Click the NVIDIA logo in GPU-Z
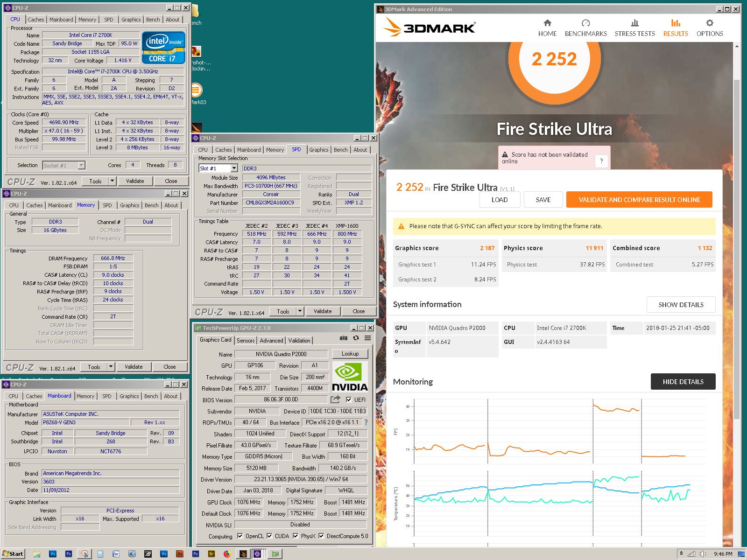Image resolution: width=747 pixels, height=560 pixels. [x=350, y=377]
